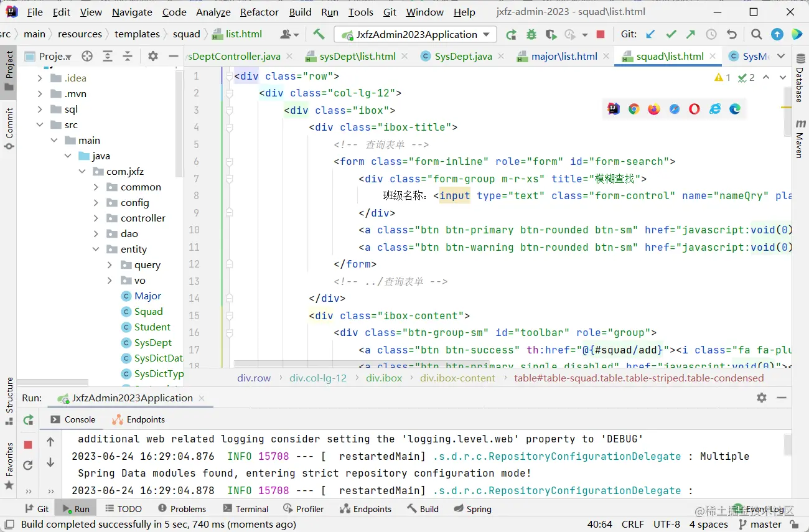Click the Build project hammer icon
The width and height of the screenshot is (809, 532).
pyautogui.click(x=319, y=34)
